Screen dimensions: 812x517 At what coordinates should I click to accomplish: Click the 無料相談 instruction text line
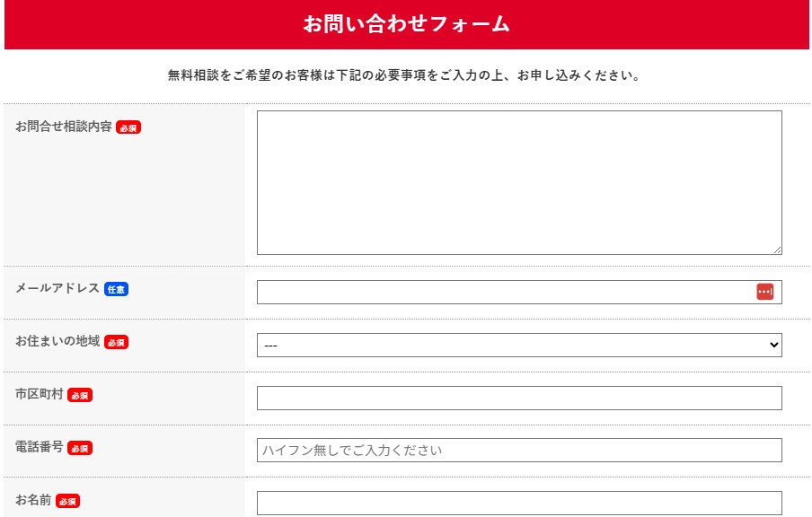tap(404, 75)
